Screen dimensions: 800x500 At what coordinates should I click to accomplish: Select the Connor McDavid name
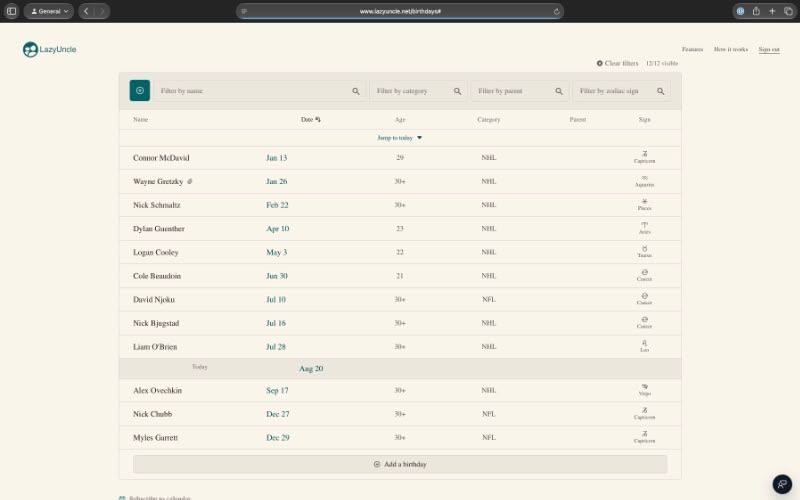pos(161,158)
